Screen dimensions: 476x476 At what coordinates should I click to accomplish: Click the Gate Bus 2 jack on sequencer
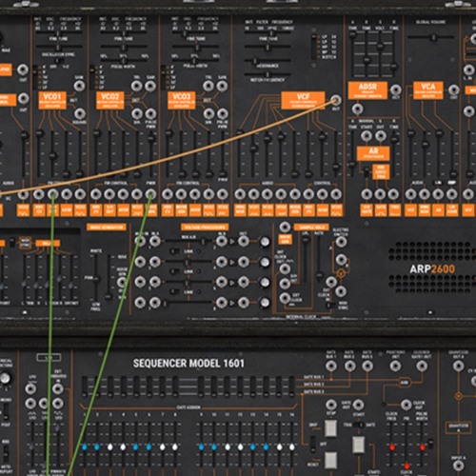click(349, 366)
